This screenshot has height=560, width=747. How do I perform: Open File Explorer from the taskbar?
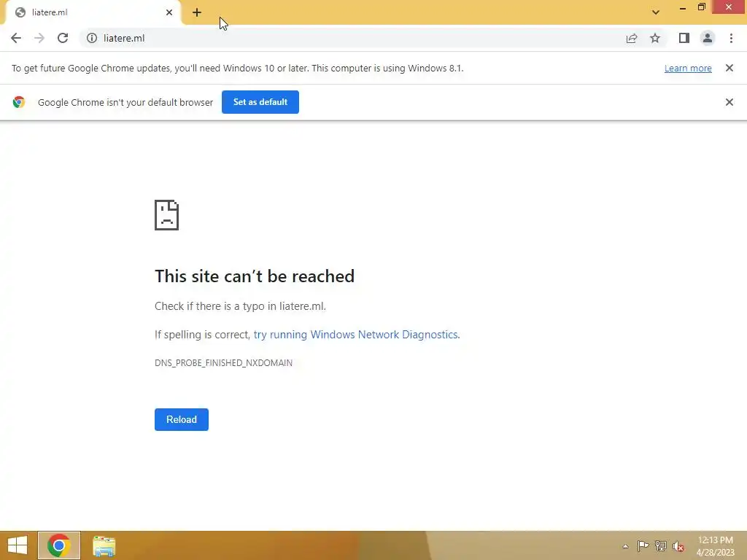[104, 546]
